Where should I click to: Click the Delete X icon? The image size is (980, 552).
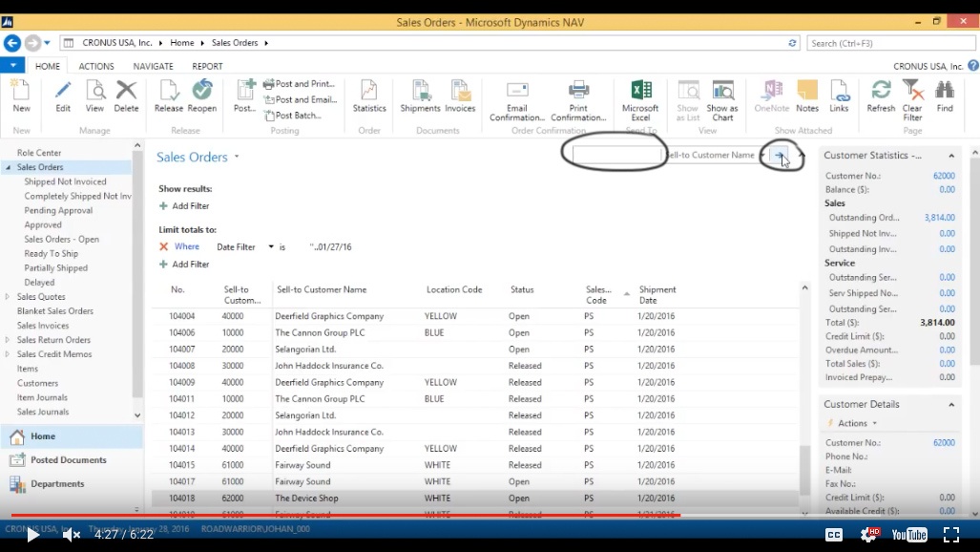click(126, 96)
